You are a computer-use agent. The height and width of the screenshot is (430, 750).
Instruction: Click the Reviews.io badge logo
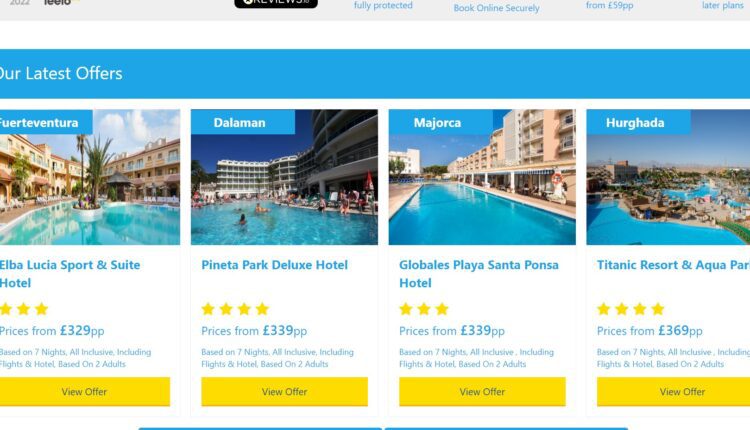tap(276, 3)
